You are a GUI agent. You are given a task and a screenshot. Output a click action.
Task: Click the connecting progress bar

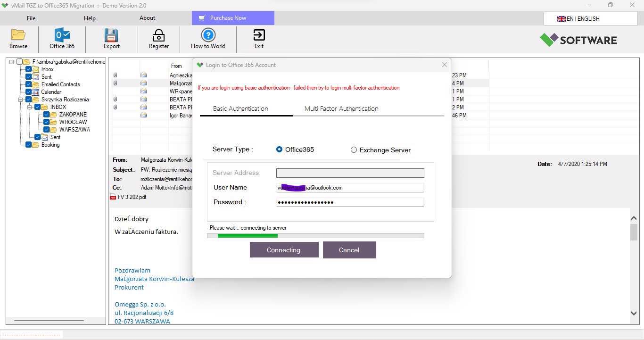315,236
